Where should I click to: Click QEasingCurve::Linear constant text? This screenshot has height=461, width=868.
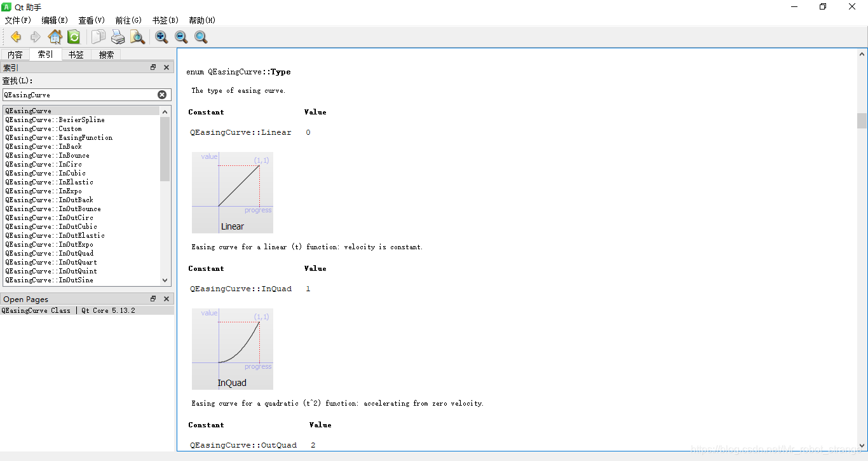(241, 132)
